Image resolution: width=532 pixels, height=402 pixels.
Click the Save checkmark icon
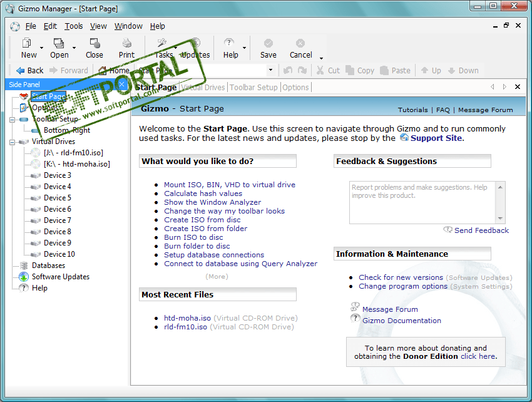[269, 43]
